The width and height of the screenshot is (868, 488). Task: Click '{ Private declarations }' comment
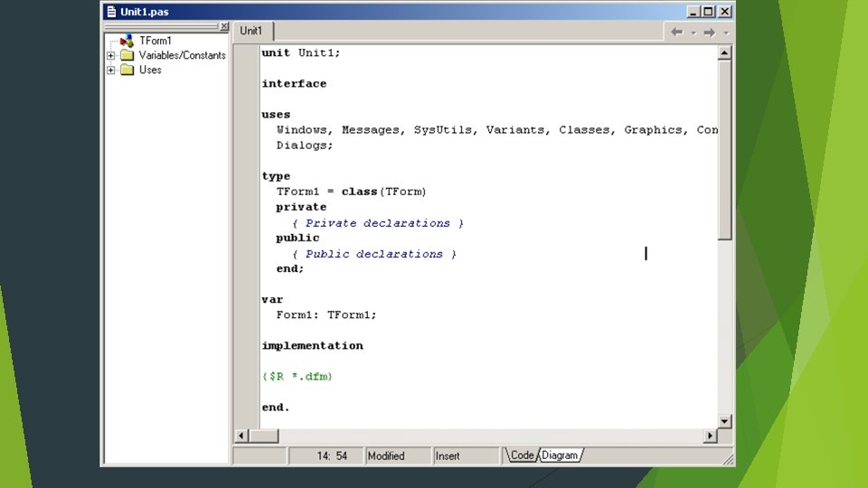point(378,223)
